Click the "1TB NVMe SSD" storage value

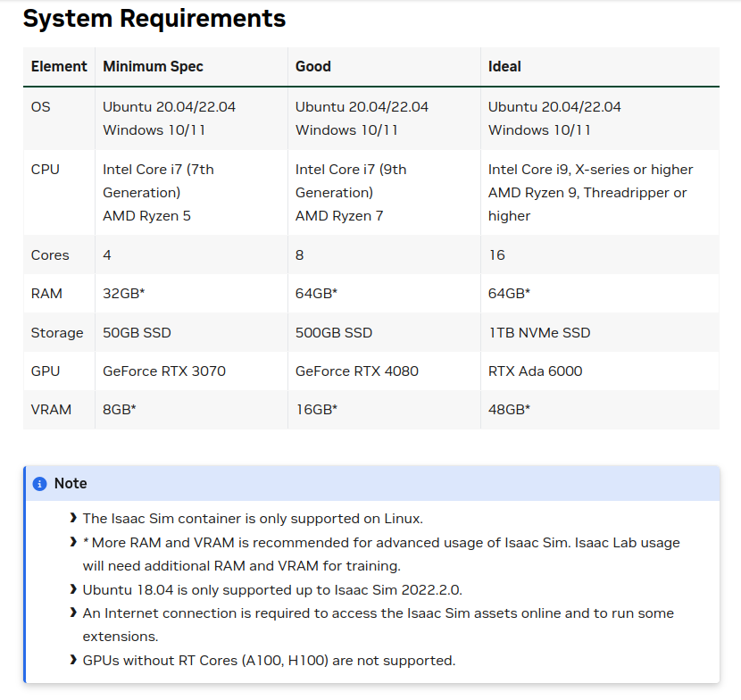(x=539, y=333)
